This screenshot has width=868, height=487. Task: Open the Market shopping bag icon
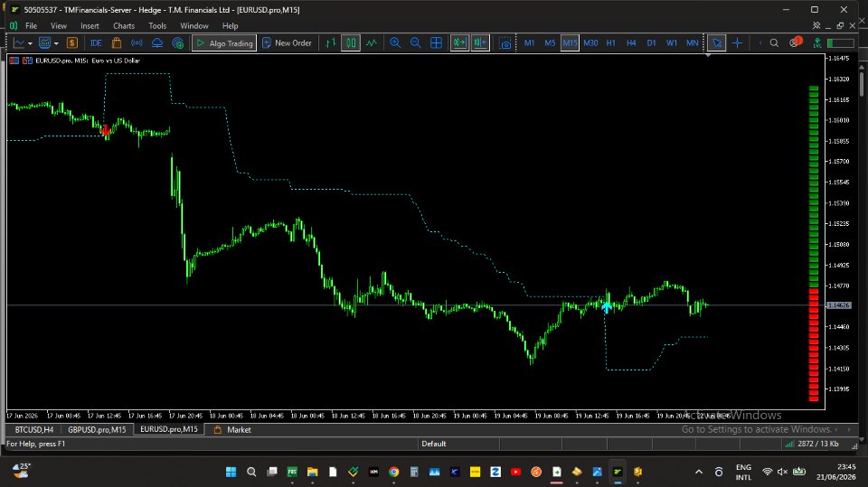click(117, 42)
